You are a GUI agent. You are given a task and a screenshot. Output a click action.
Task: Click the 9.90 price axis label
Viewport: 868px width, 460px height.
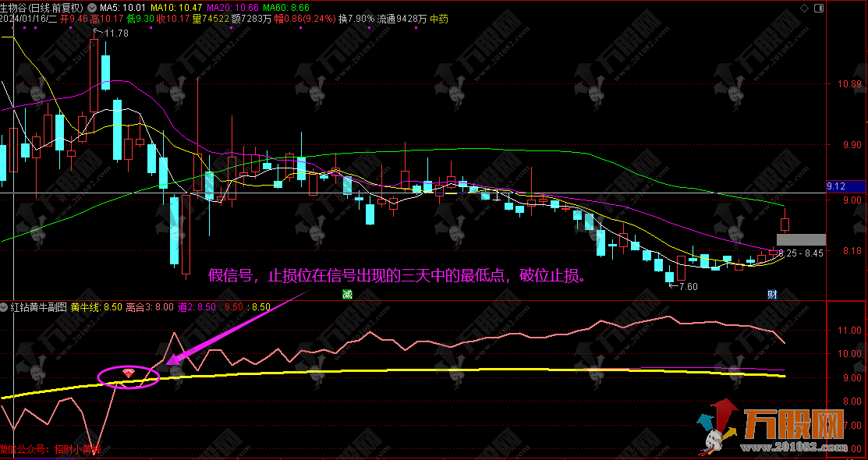point(854,145)
